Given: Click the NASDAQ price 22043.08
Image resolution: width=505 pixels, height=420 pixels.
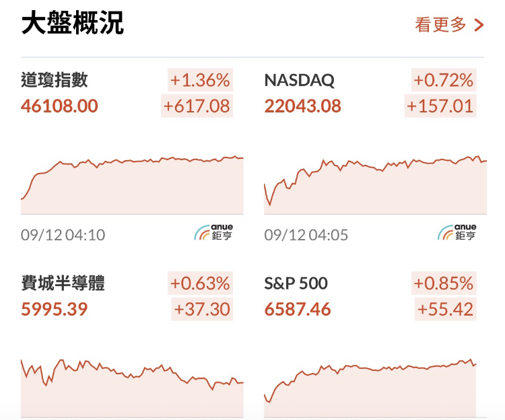Looking at the screenshot, I should [x=303, y=106].
